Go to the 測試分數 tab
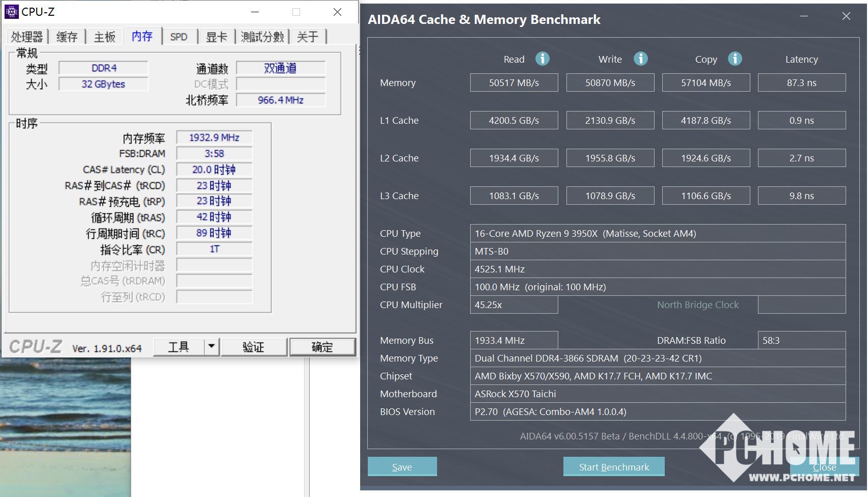 (x=262, y=37)
